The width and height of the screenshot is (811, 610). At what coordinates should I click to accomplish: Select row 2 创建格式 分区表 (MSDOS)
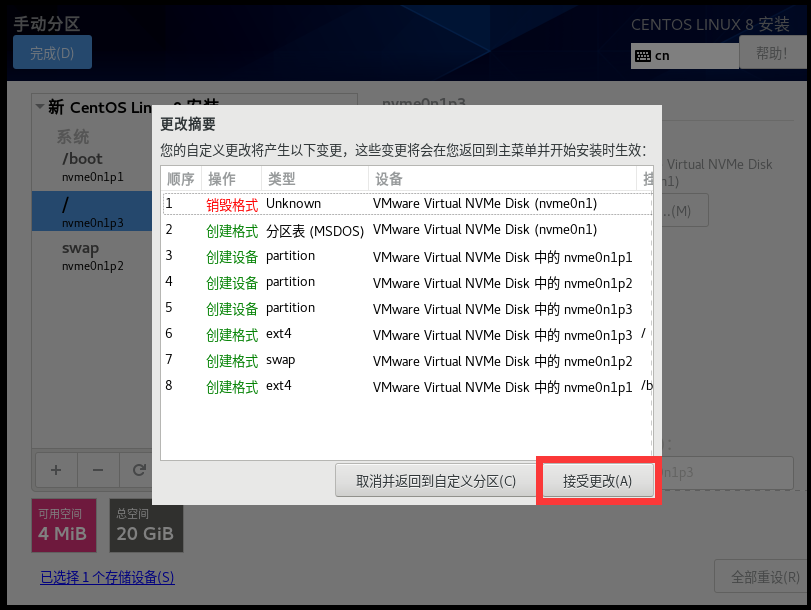click(x=407, y=230)
